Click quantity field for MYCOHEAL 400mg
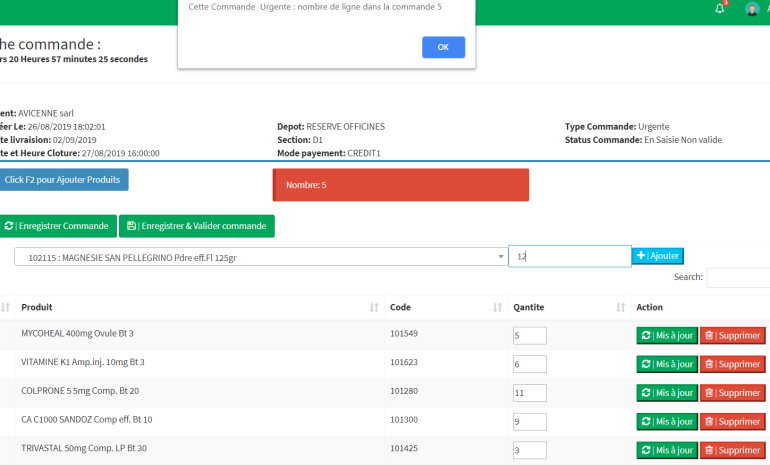 pyautogui.click(x=529, y=336)
